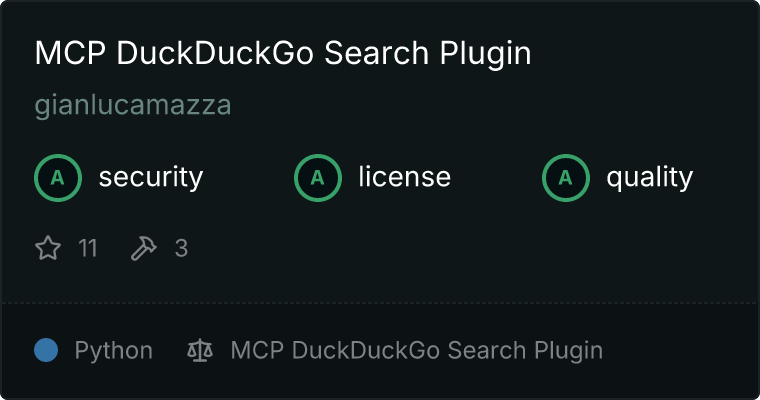Click the license grade A badge
The width and height of the screenshot is (760, 400).
(317, 178)
